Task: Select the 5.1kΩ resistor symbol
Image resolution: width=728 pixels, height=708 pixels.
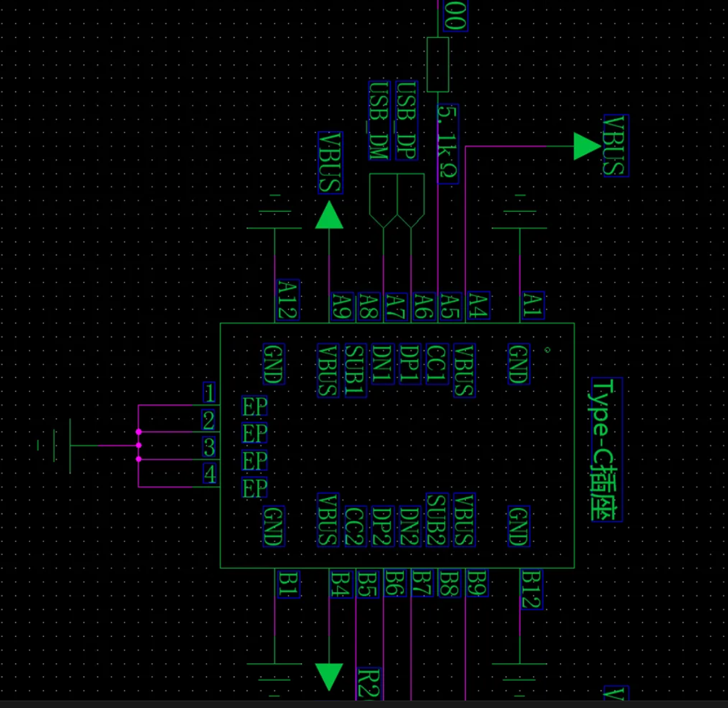Action: click(439, 65)
